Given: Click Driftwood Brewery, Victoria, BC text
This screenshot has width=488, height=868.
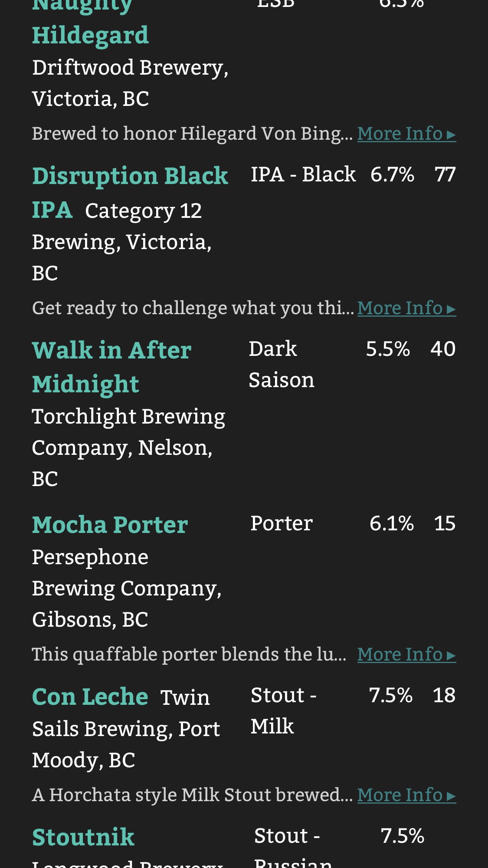Looking at the screenshot, I should click(130, 83).
